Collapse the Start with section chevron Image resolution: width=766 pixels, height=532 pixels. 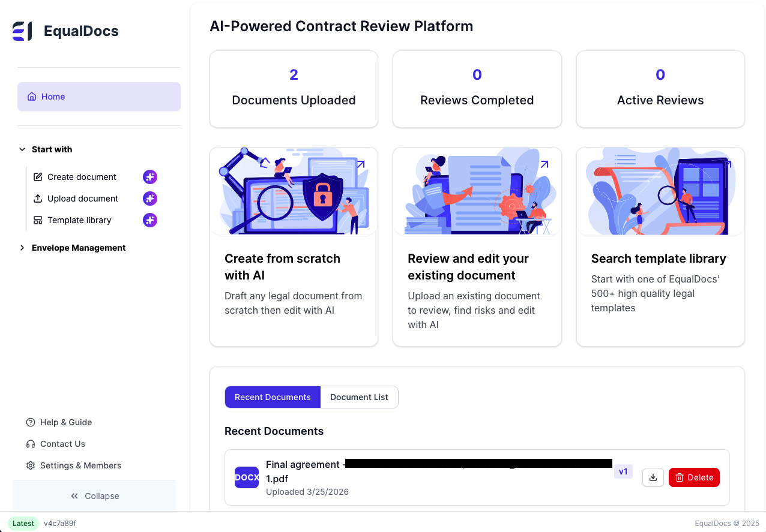point(22,149)
